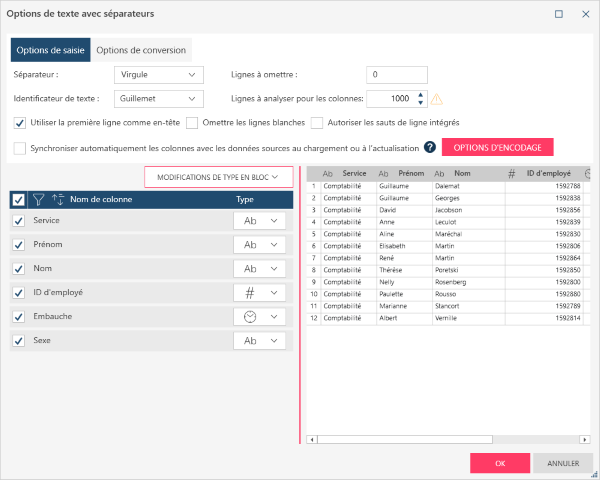Switch to the Options de conversion tab
Screen dimensions: 600x480
139,50
